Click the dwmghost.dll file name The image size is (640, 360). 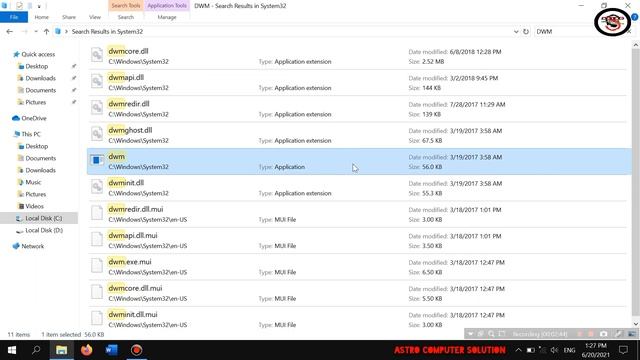(130, 130)
